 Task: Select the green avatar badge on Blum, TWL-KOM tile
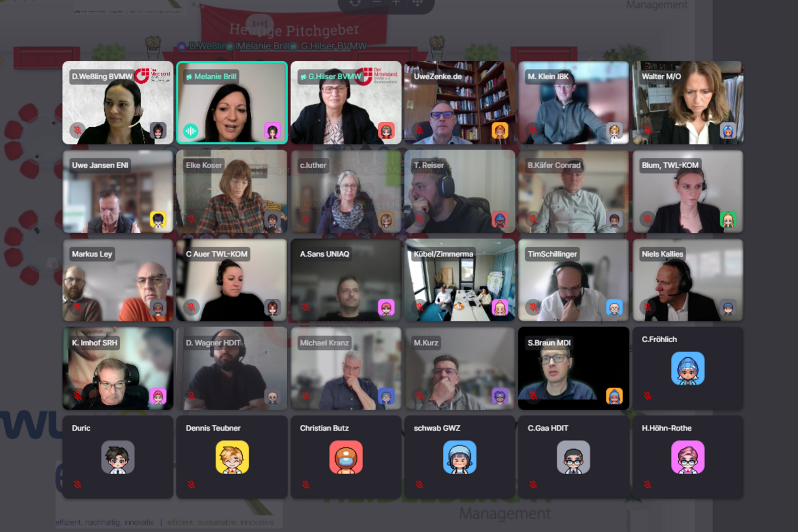(x=728, y=219)
